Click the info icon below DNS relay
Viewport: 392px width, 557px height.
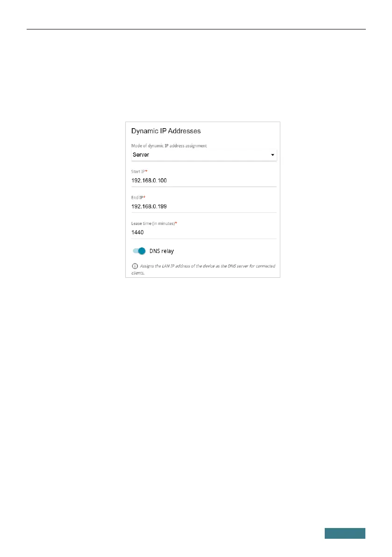click(135, 266)
